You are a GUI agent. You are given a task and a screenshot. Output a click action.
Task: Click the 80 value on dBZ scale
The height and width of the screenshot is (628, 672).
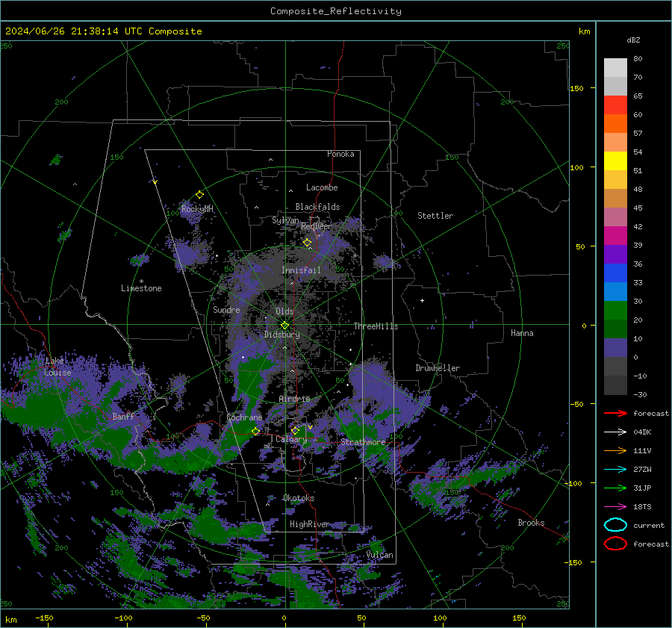pyautogui.click(x=638, y=59)
